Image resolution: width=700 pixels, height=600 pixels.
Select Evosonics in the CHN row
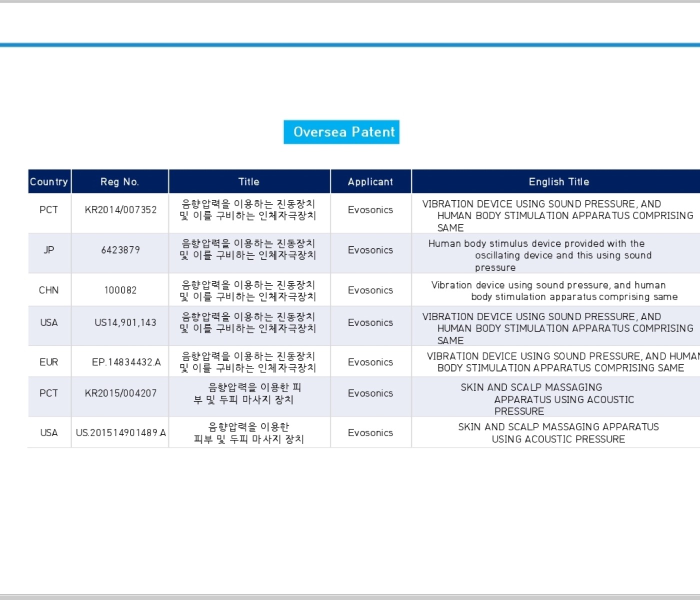click(x=370, y=290)
